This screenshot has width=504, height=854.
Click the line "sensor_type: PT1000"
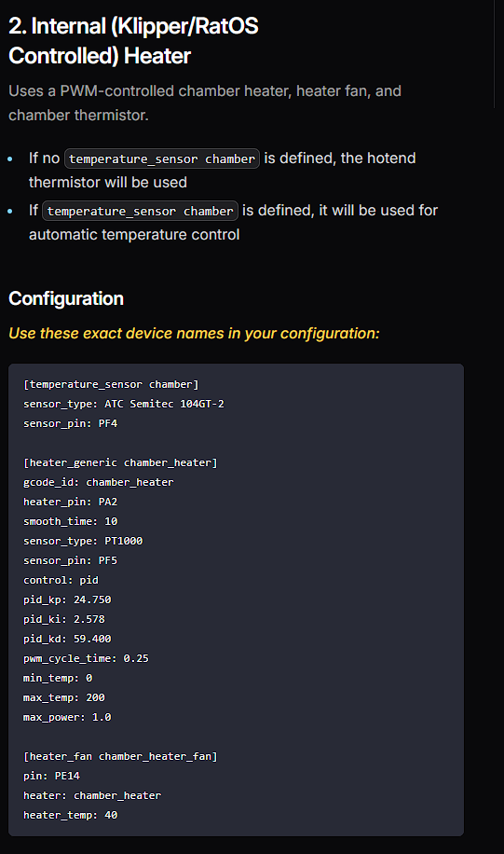(83, 542)
